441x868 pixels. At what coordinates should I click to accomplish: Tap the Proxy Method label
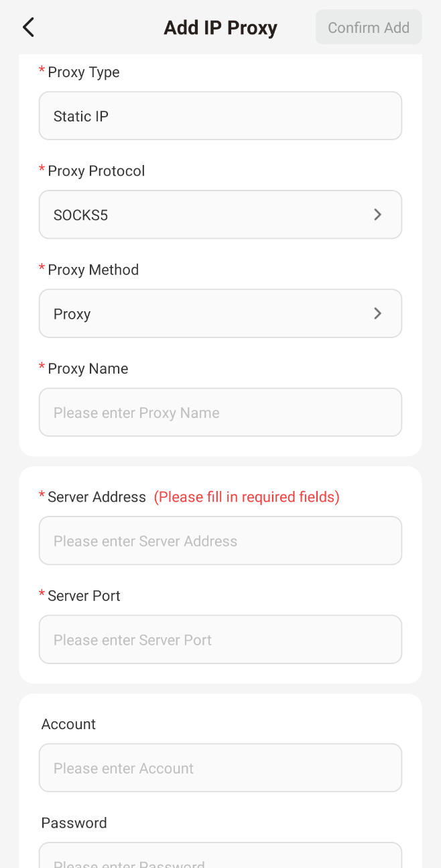93,270
